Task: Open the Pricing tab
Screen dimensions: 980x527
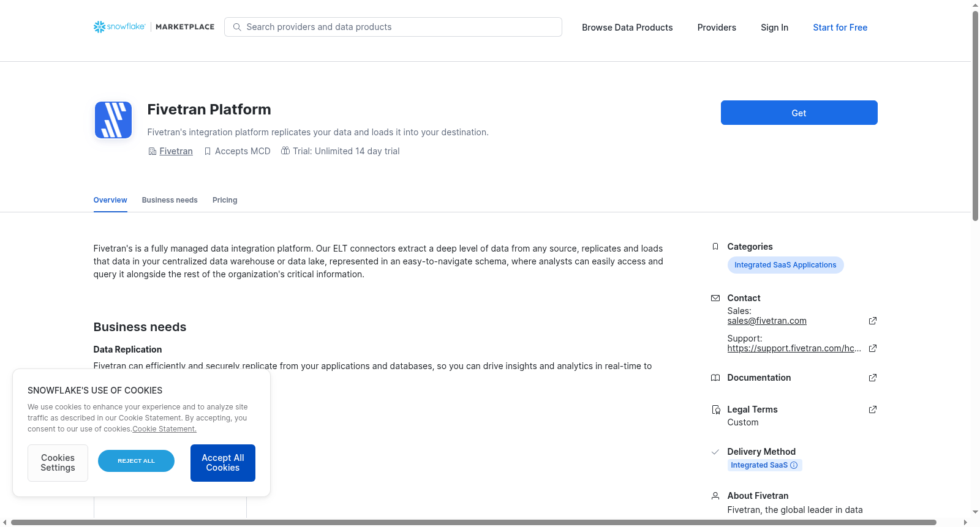Action: 225,200
